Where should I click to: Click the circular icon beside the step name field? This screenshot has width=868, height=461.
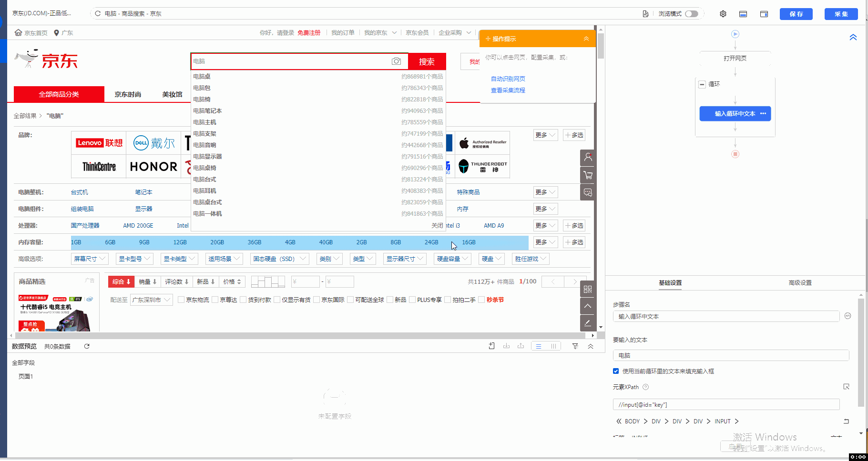[848, 316]
